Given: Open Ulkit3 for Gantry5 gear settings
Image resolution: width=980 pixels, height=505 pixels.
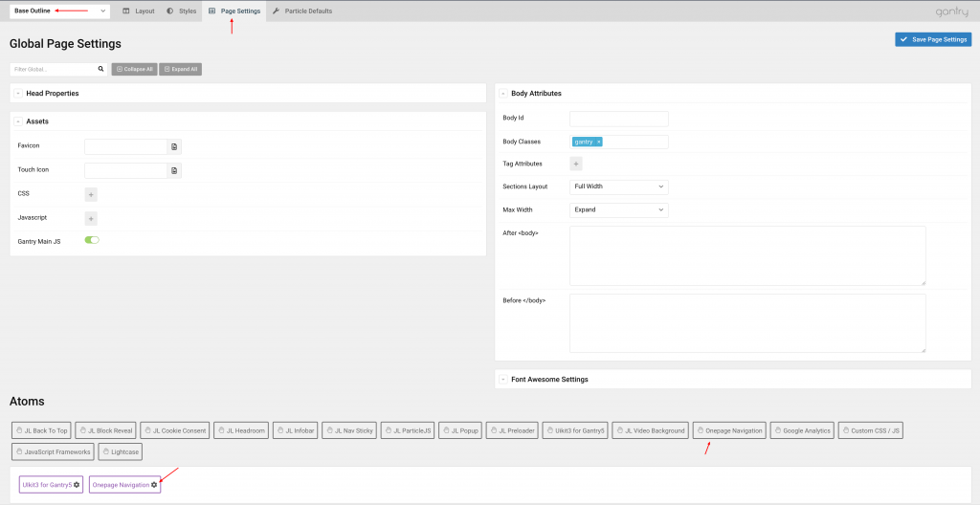Looking at the screenshot, I should [x=78, y=485].
